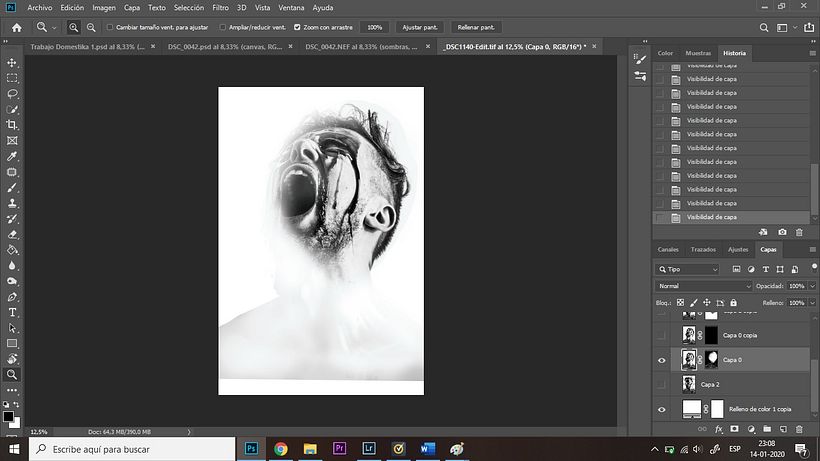Switch to the Trazados tab

(703, 250)
